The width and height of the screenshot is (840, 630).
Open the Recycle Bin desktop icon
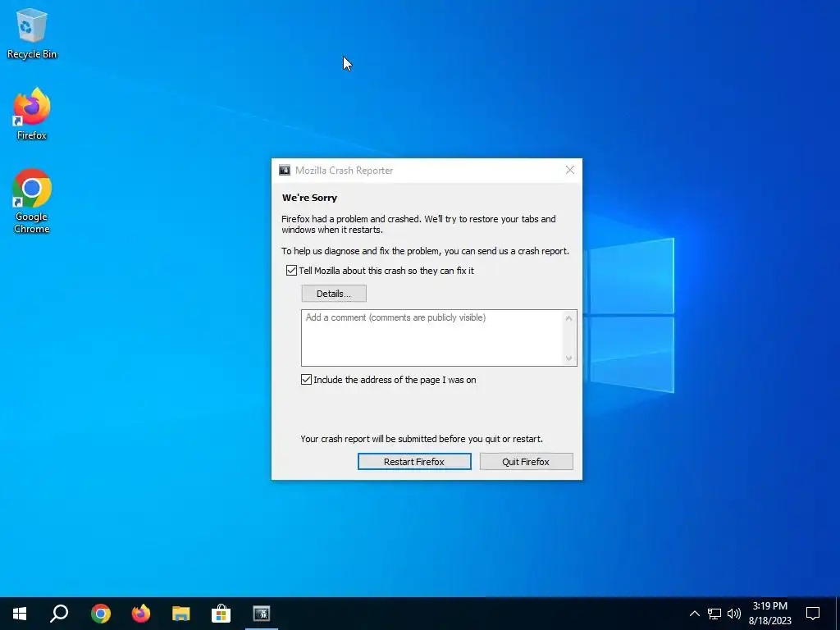(32, 34)
